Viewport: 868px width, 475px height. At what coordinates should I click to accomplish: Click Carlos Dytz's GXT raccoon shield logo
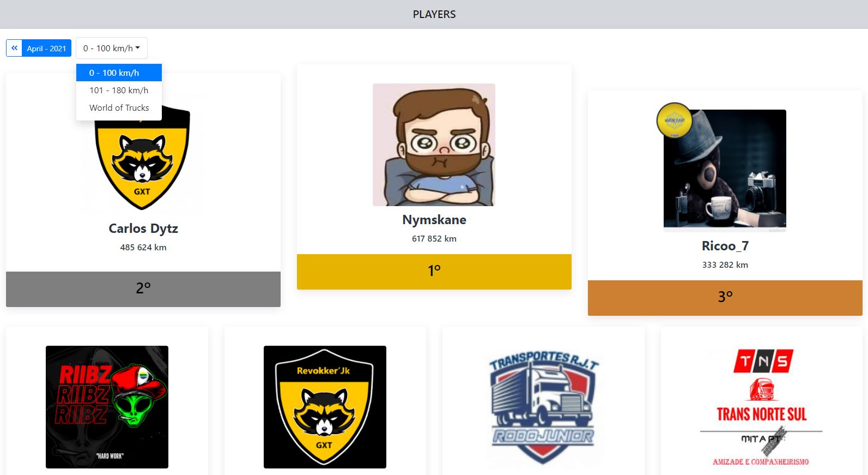pos(143,157)
